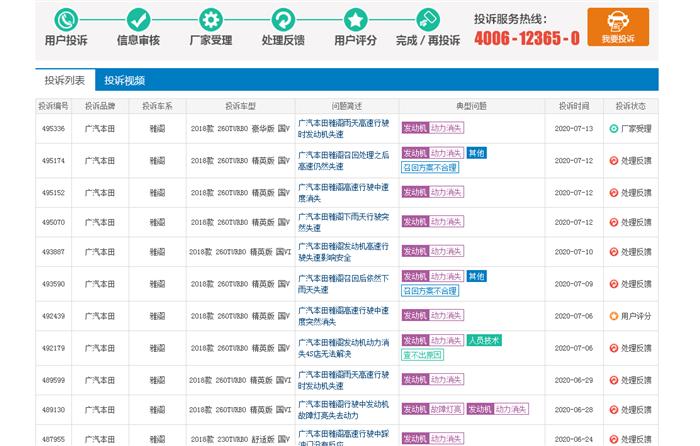
Task: Click the 处理反馈 status icon in row 489599
Action: (614, 380)
